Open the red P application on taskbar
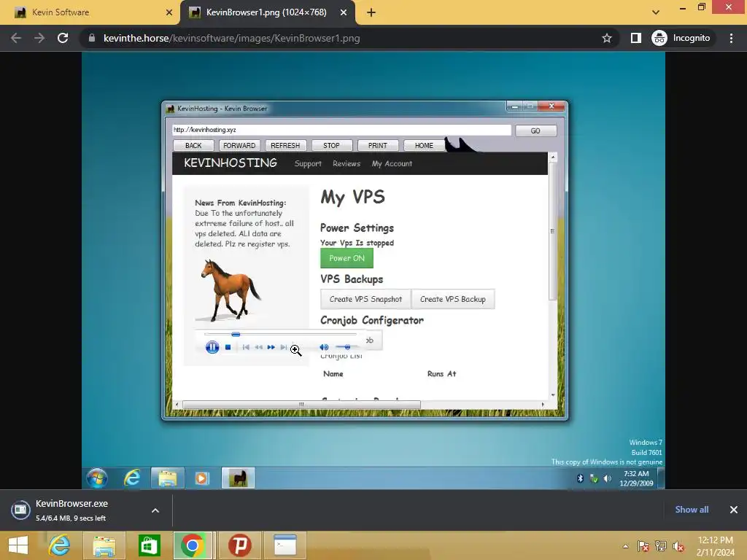The width and height of the screenshot is (747, 560). point(239,545)
